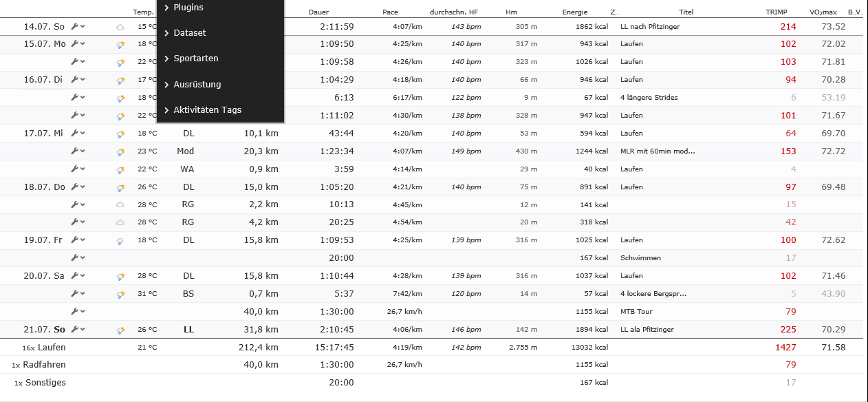Expand the Aktivitäten Tags entry
Viewport: 868px width, 402px height.
tap(207, 110)
